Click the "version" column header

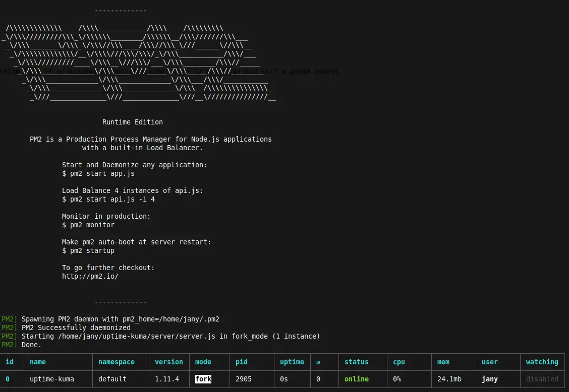click(169, 362)
